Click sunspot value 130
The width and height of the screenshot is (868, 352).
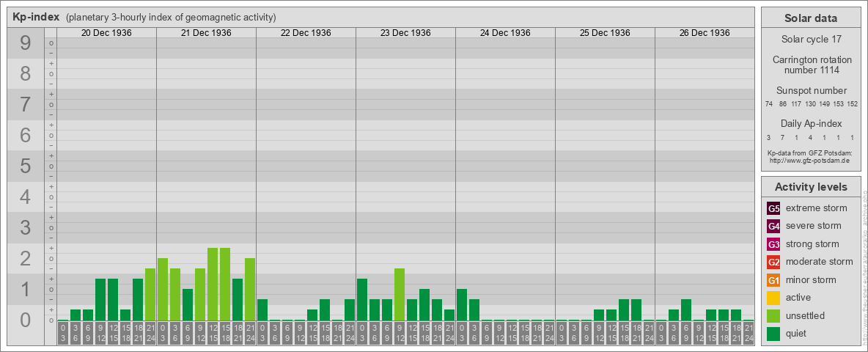pos(811,104)
